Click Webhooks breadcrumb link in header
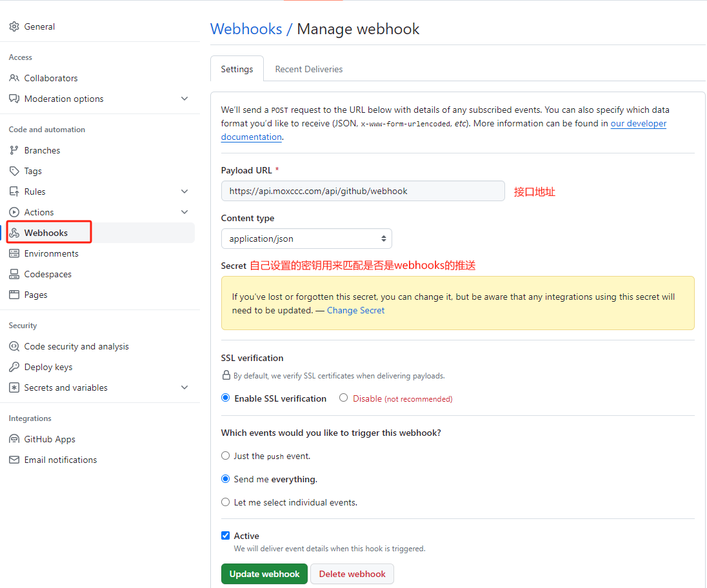The height and width of the screenshot is (588, 707). [x=246, y=29]
